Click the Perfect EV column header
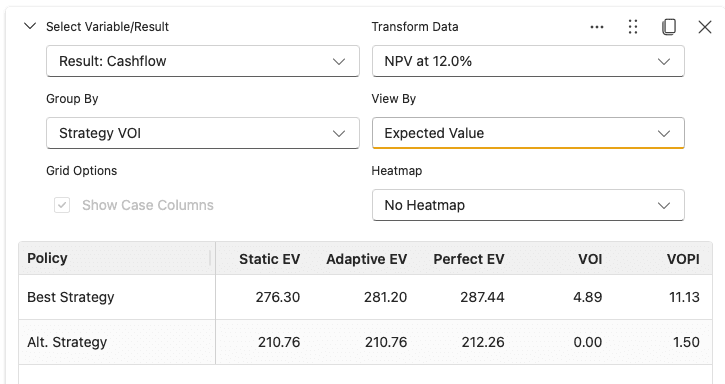 coord(468,259)
